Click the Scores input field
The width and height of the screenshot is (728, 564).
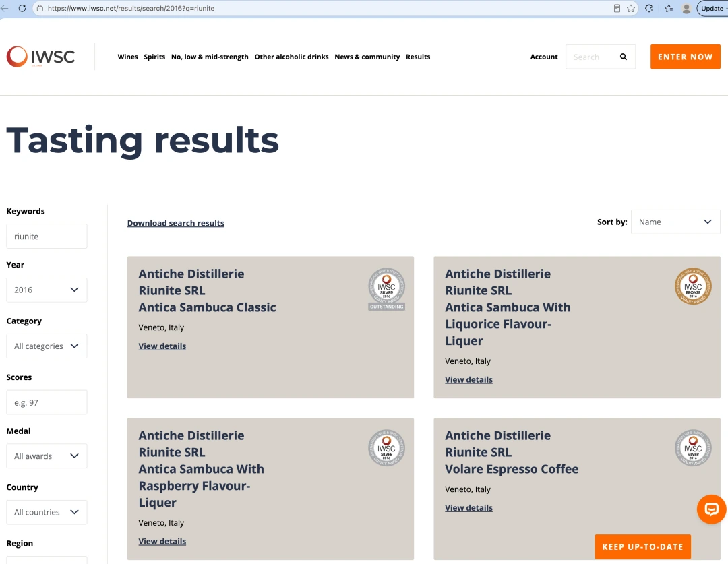click(x=47, y=402)
